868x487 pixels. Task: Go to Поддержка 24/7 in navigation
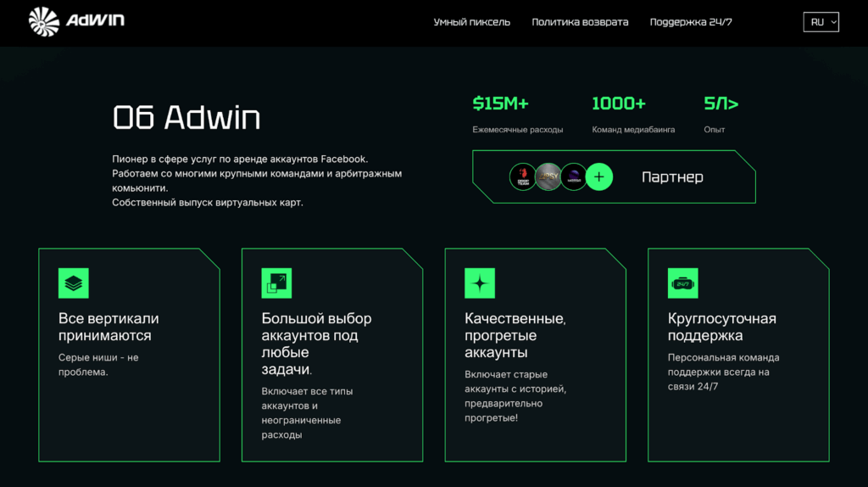coord(690,22)
